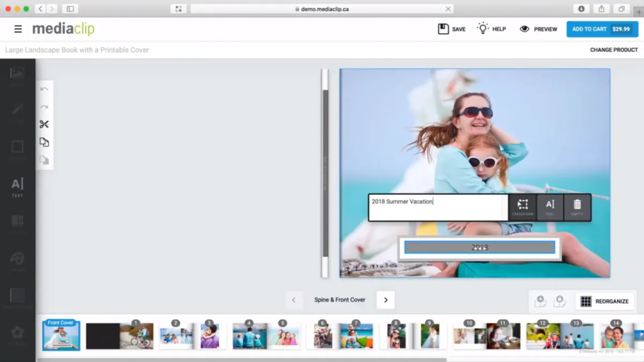
Task: Select page 3 thumbnail
Action: 210,336
